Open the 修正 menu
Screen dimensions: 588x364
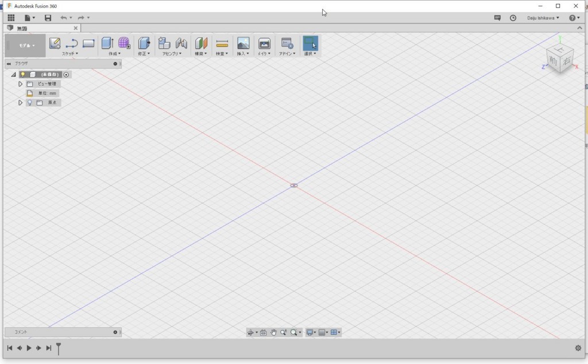click(144, 53)
